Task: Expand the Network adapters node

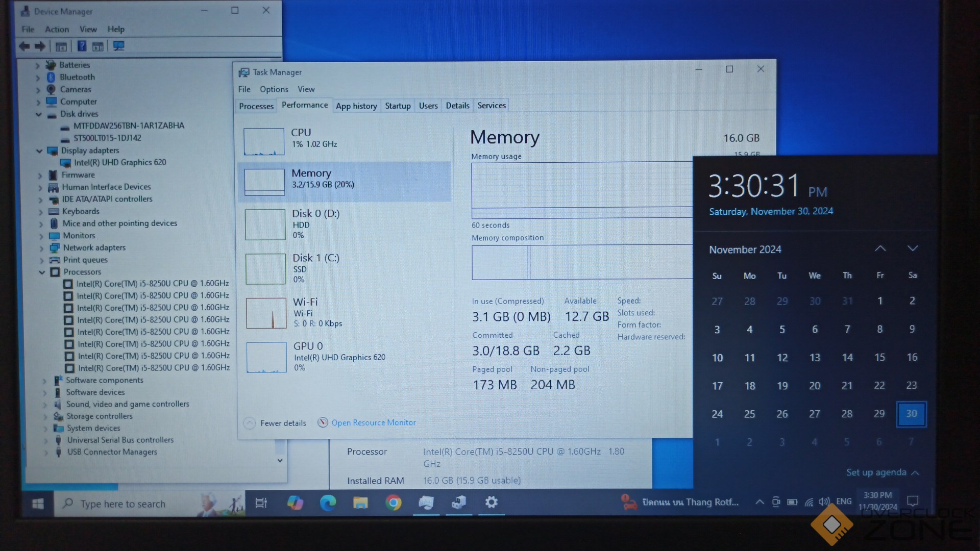Action: [41, 248]
